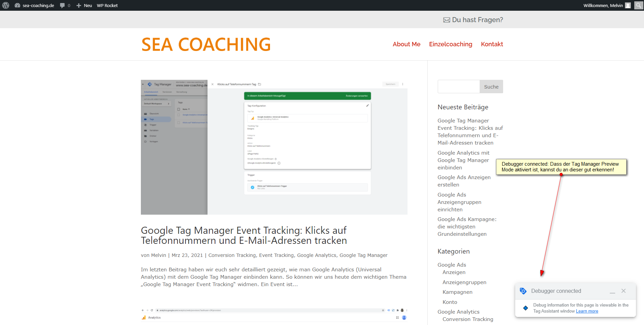Click the Suche button
The image size is (644, 325).
click(x=491, y=87)
